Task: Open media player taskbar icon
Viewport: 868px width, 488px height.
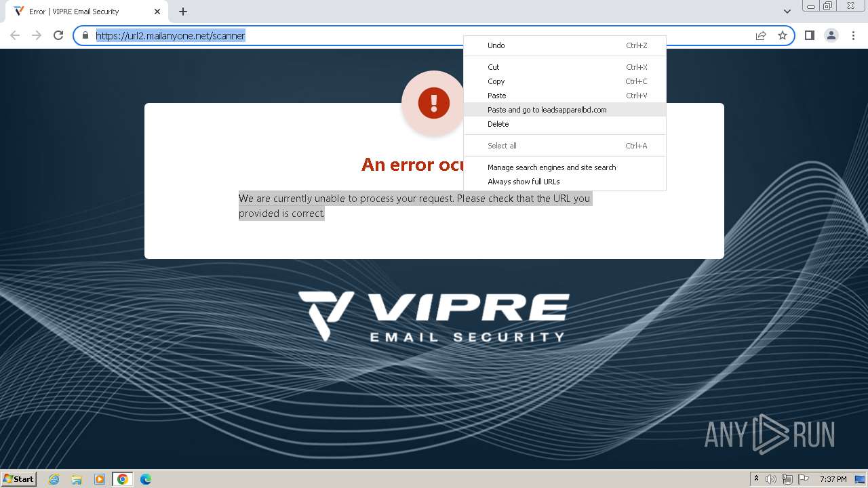Action: point(100,479)
